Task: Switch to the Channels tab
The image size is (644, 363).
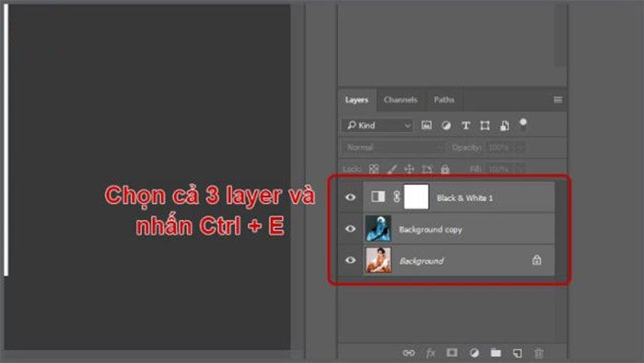Action: coord(400,100)
